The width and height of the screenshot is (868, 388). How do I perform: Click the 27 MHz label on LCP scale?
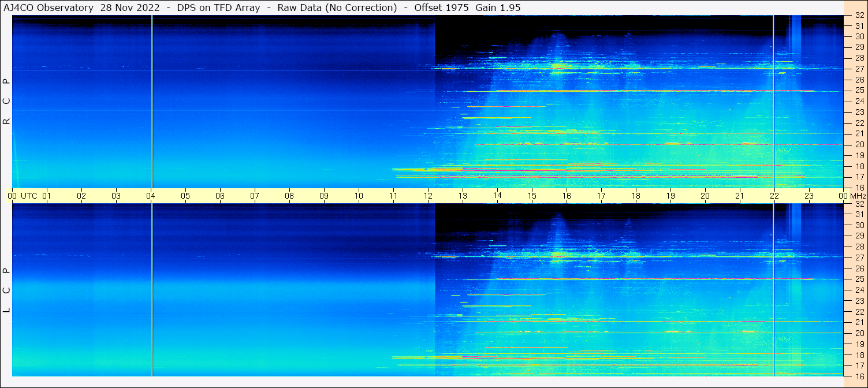coord(859,258)
